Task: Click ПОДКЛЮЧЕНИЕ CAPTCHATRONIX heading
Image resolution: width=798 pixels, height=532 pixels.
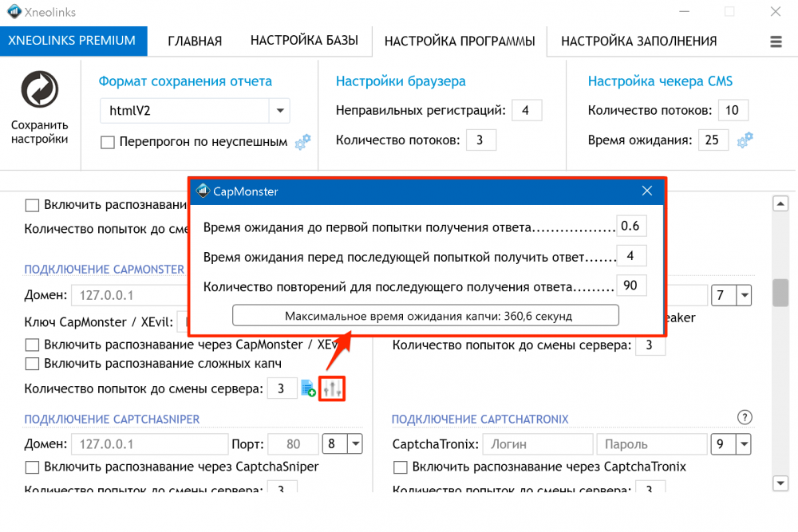Action: point(480,419)
